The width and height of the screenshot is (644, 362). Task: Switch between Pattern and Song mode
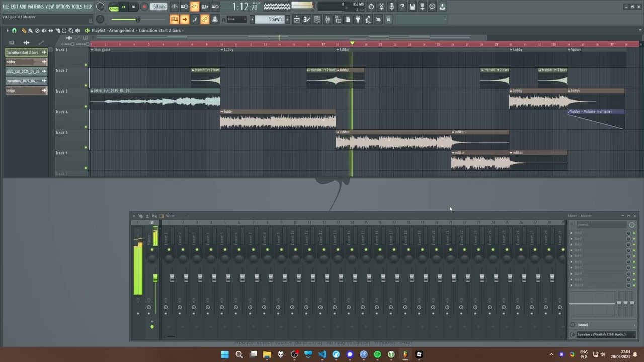point(114,7)
